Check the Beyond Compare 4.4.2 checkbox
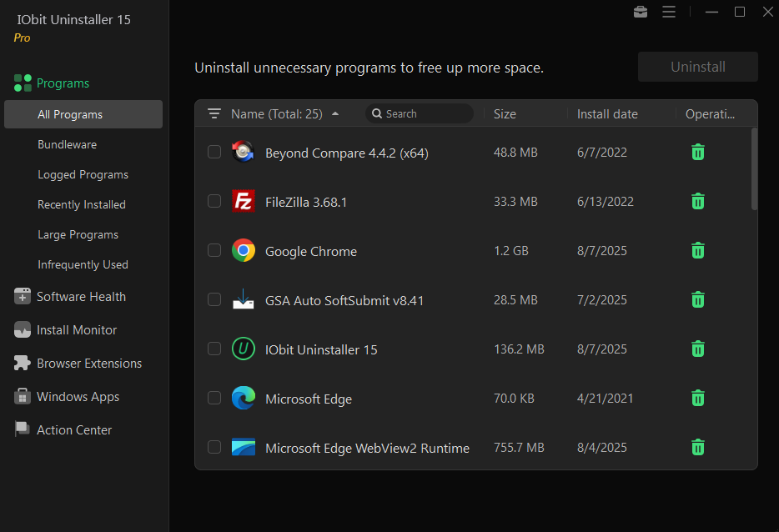 click(214, 152)
